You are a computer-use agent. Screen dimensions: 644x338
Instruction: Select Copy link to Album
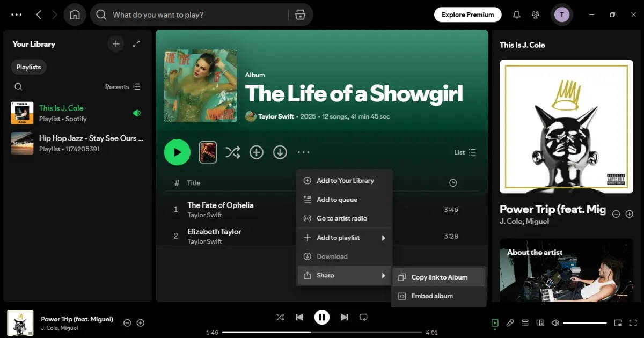(438, 277)
